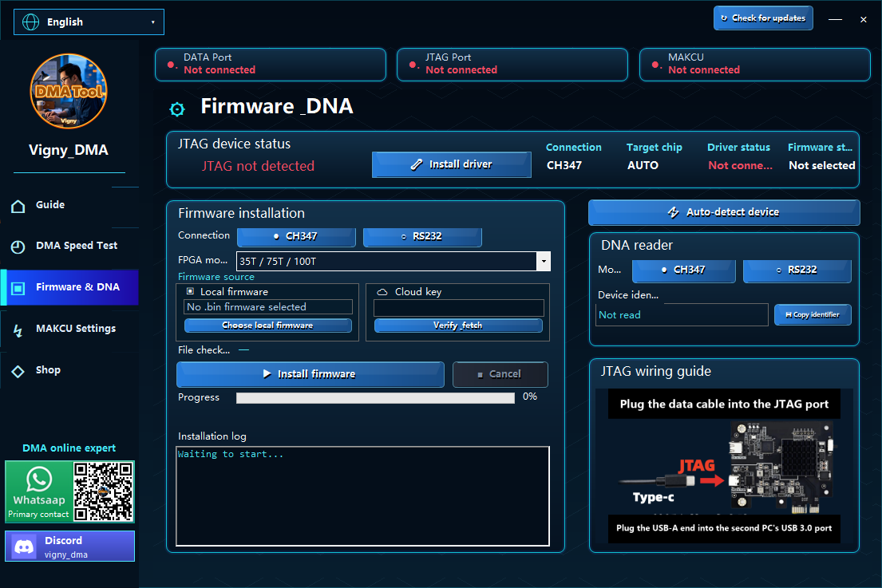Open the Shop page
Screen dimensions: 882x588
coord(69,370)
